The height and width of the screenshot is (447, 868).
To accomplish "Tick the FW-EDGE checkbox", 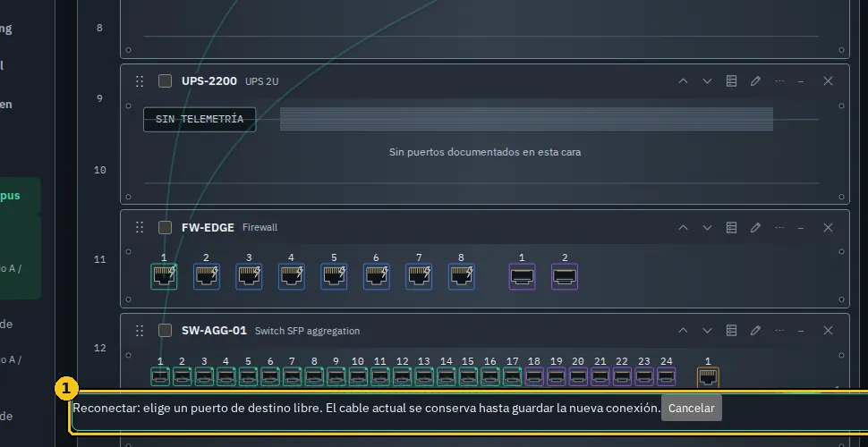I will click(x=165, y=227).
